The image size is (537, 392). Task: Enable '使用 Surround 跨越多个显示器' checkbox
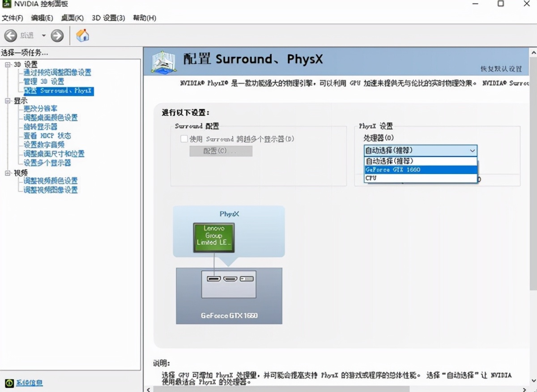pos(184,139)
